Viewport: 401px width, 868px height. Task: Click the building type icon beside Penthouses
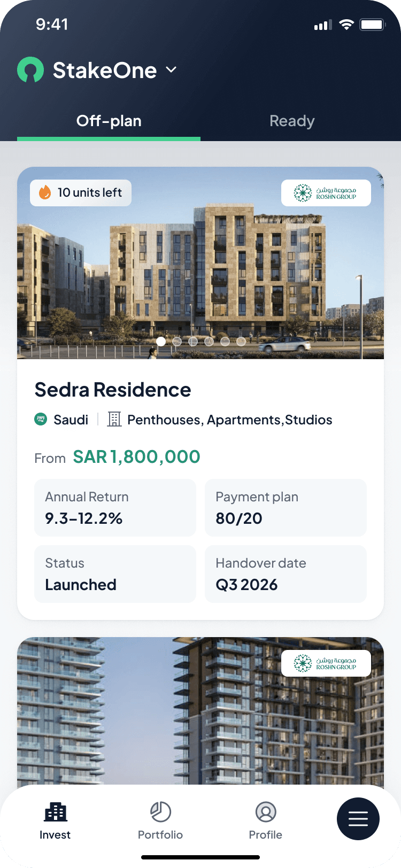114,420
